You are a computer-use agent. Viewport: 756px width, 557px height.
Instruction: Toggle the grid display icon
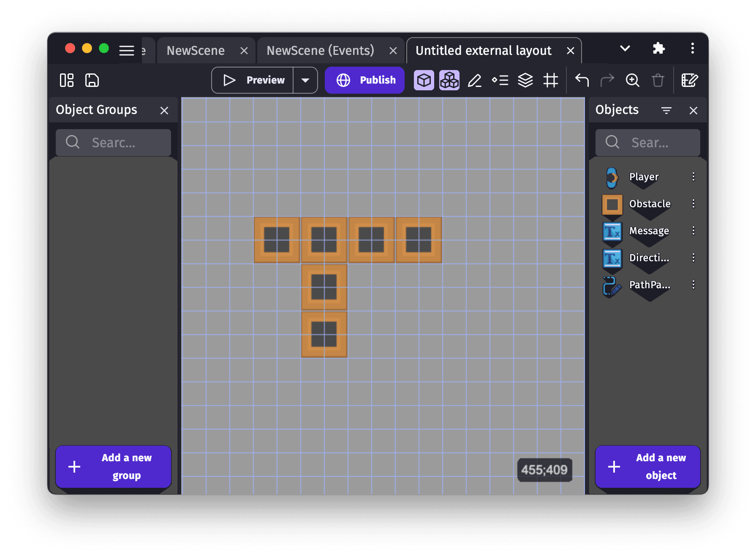click(551, 80)
